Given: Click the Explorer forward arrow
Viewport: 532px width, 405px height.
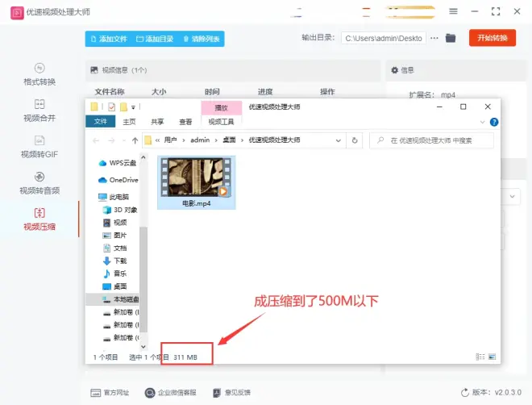Looking at the screenshot, I should click(x=111, y=140).
